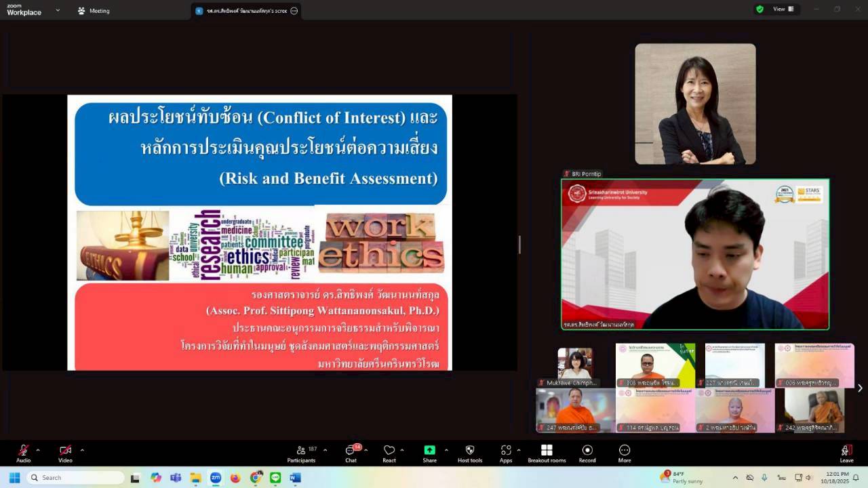Click the React heart icon

coord(389,451)
